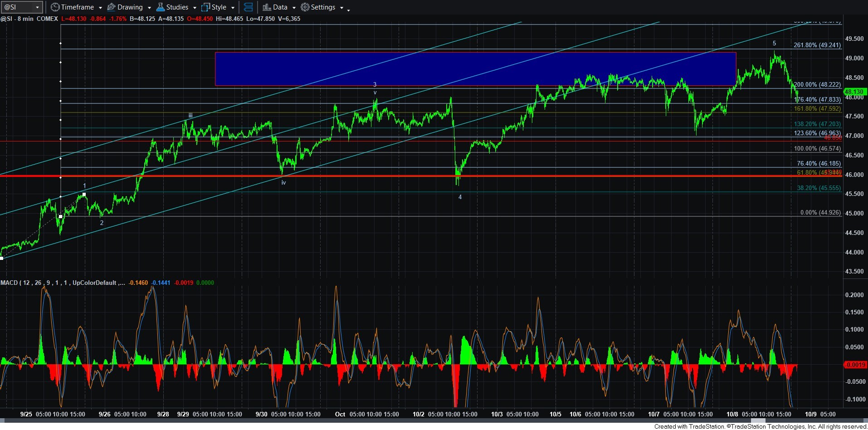Screen dimensions: 868x430
Task: Click the @SI symbol entry box
Action: click(17, 7)
